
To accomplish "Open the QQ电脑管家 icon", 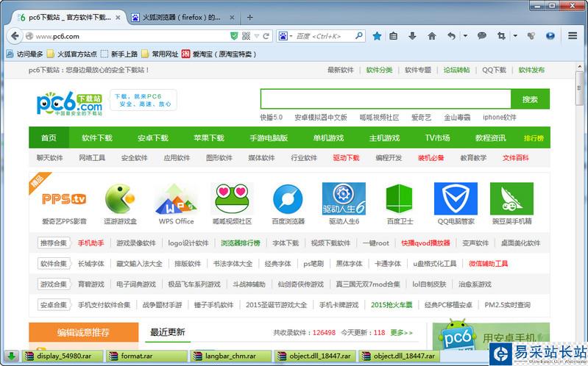I will click(x=456, y=198).
